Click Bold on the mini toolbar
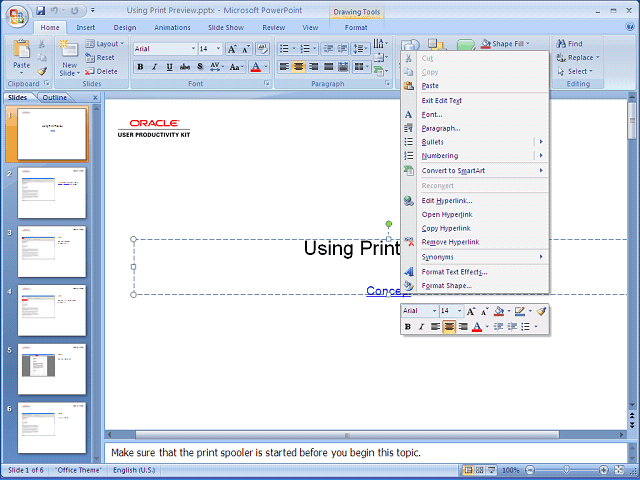This screenshot has width=640, height=480. [x=407, y=327]
